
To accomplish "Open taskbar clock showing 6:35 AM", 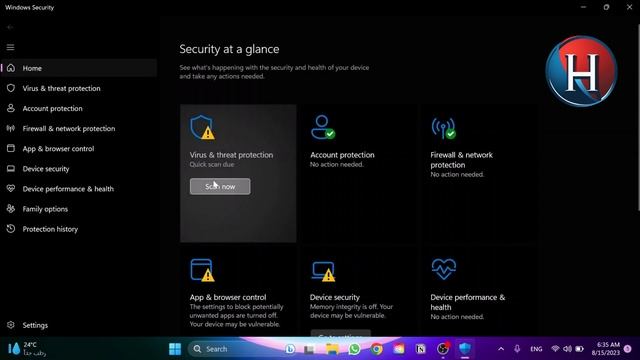I will coord(606,349).
